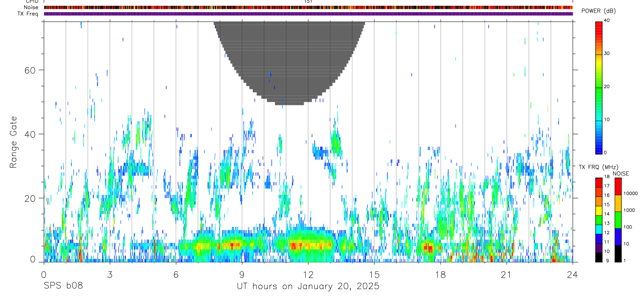Image resolution: width=644 pixels, height=297 pixels.
Task: Click the blue 10-100 swatch in NOISE legend
Action: 618,237
